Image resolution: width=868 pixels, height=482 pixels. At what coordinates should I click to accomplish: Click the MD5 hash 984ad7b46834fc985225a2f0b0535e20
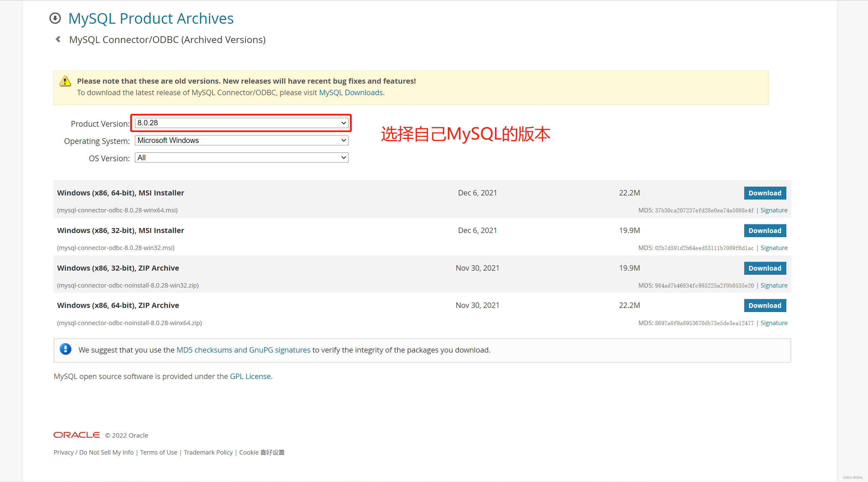tap(704, 286)
